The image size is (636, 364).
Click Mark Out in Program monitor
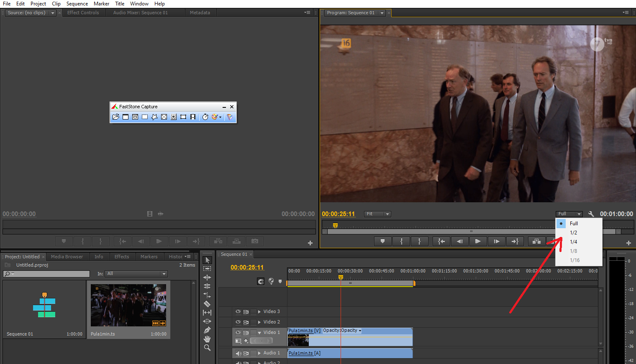point(419,241)
